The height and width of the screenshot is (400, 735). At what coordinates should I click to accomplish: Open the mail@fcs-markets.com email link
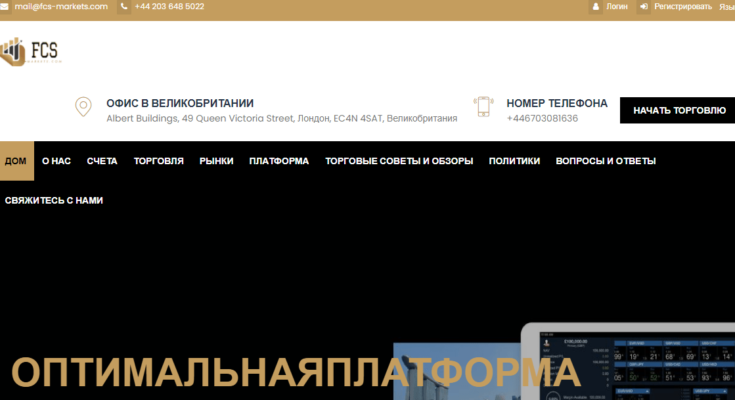point(61,7)
